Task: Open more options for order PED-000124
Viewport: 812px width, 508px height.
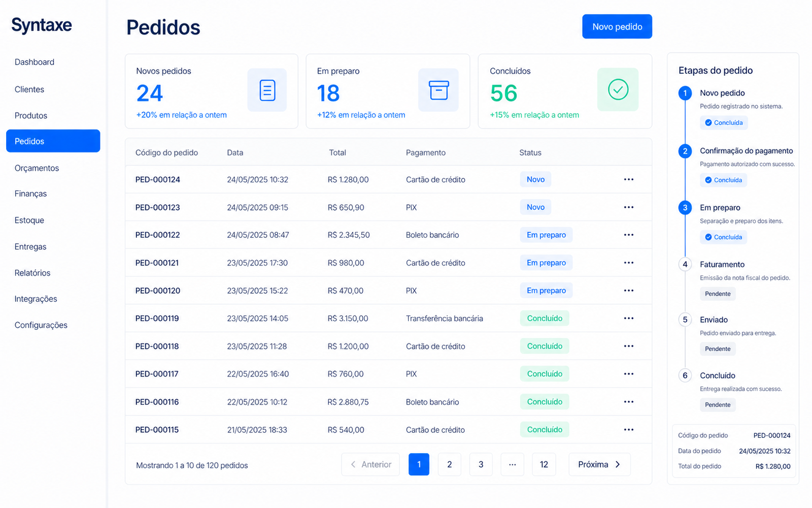Action: pyautogui.click(x=629, y=179)
